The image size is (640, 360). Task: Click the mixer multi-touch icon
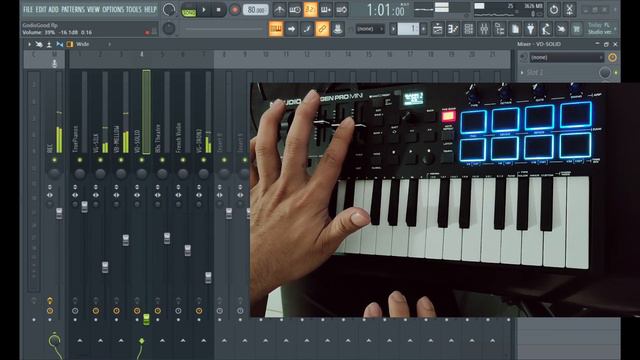tap(39, 44)
